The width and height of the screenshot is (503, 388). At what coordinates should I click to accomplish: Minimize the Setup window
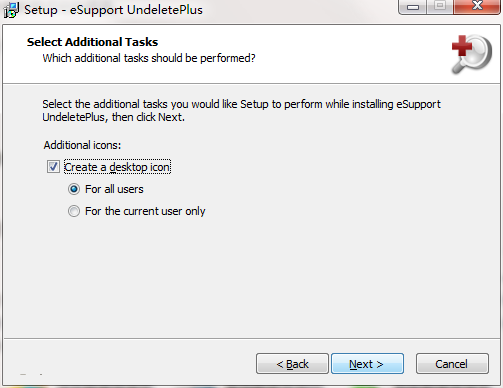413,7
